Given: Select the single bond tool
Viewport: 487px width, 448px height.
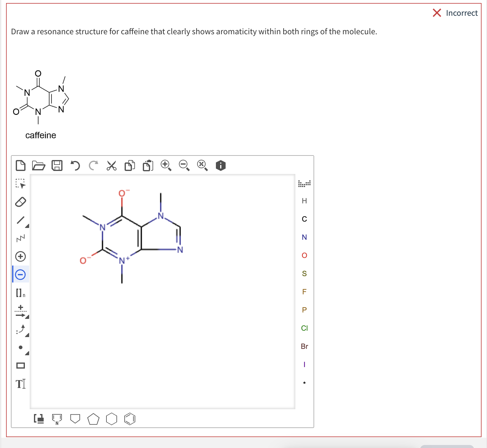Looking at the screenshot, I should coord(21,220).
